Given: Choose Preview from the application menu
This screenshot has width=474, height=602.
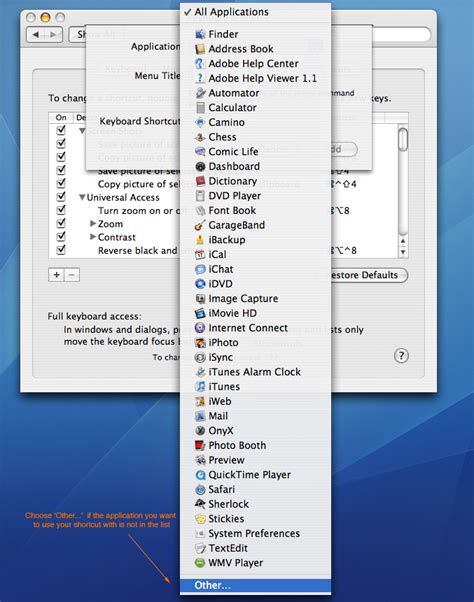Looking at the screenshot, I should [255, 460].
